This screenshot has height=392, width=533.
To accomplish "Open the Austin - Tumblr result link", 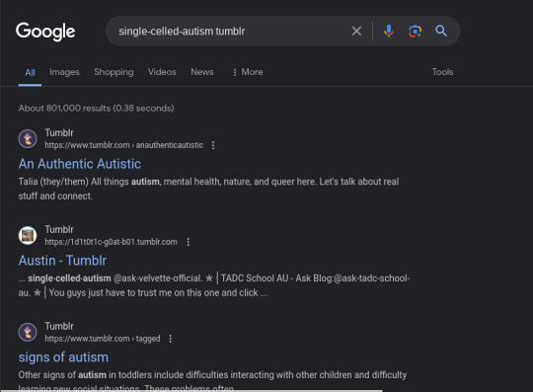I will tap(62, 261).
